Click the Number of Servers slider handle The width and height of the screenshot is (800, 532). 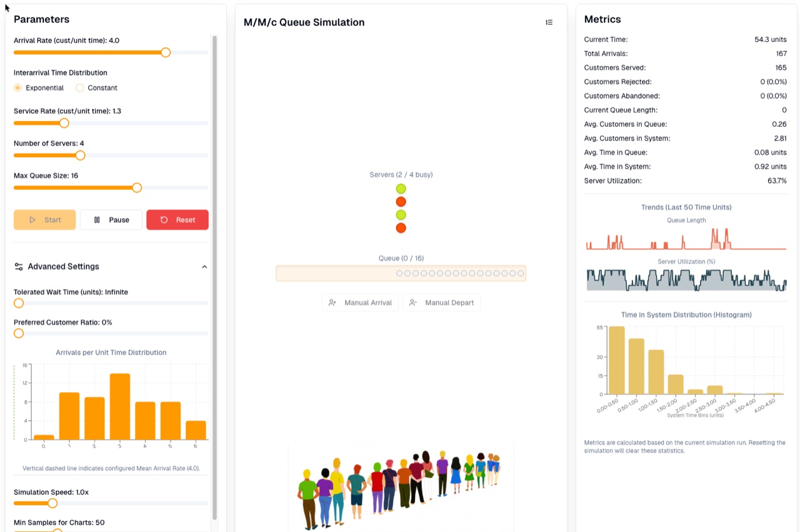pyautogui.click(x=80, y=155)
